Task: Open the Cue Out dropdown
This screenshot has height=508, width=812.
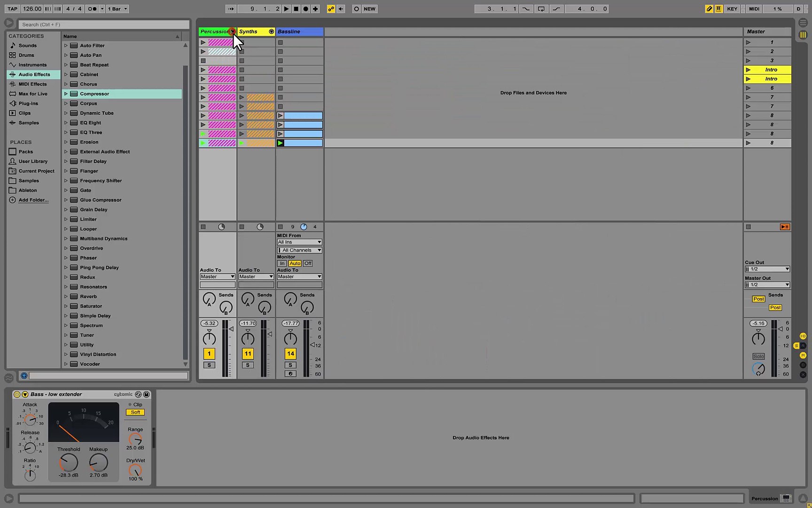Action: [767, 269]
